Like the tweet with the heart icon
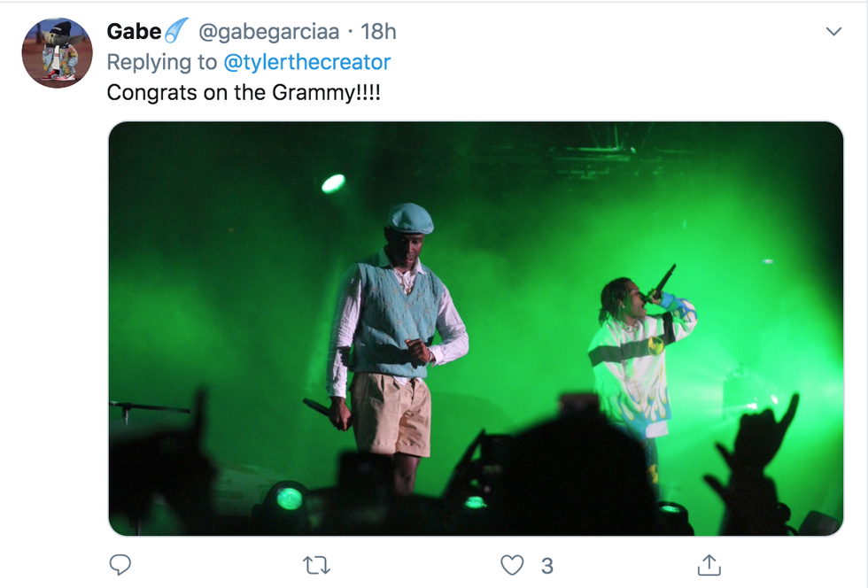 pyautogui.click(x=512, y=565)
